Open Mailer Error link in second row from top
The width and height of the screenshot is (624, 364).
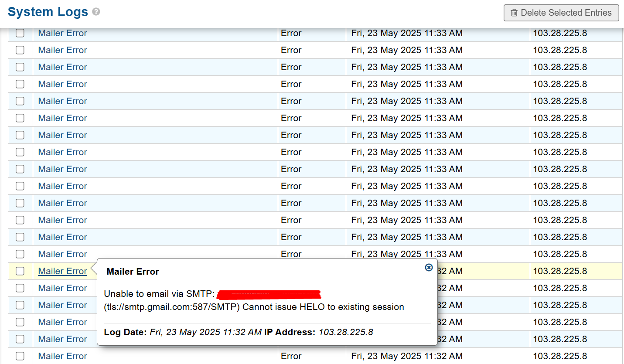coord(62,50)
